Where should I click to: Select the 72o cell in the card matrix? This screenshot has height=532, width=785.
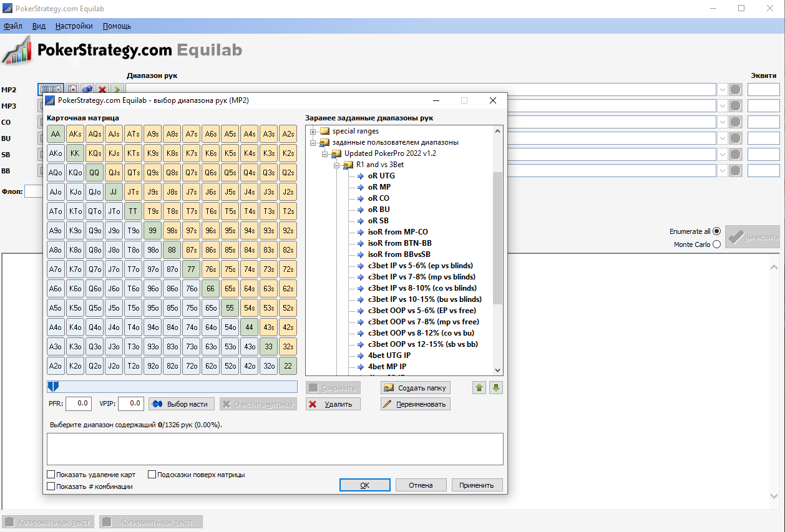tap(191, 366)
